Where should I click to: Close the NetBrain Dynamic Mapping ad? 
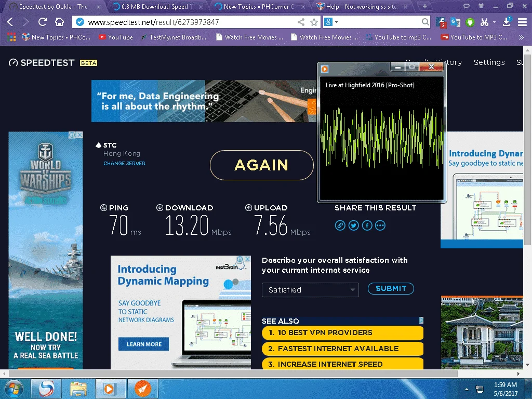pyautogui.click(x=248, y=259)
